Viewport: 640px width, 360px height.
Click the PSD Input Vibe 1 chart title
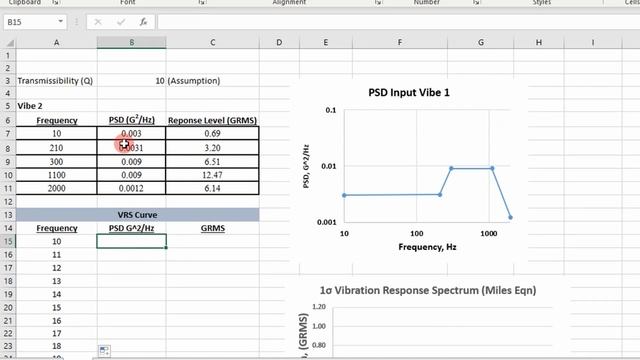coord(409,93)
